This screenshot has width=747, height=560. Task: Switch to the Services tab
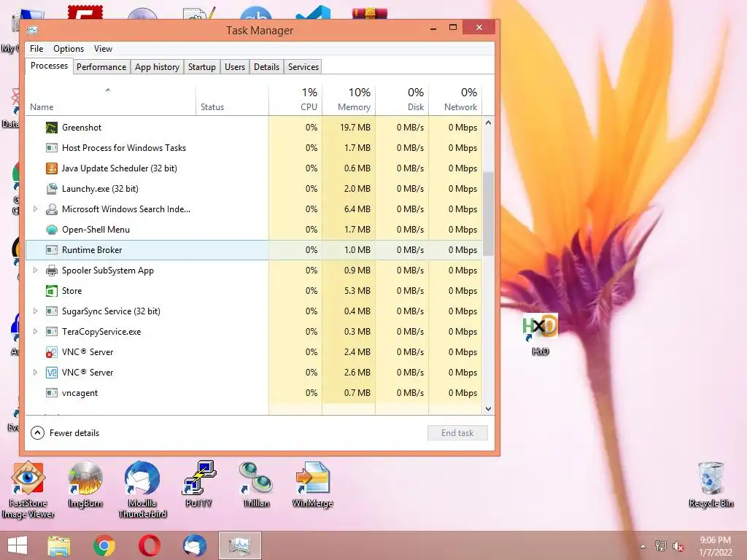coord(303,67)
